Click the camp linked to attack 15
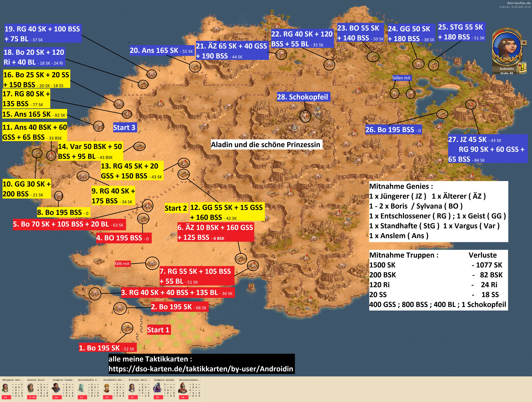This screenshot has height=402, width=532. coord(99,126)
